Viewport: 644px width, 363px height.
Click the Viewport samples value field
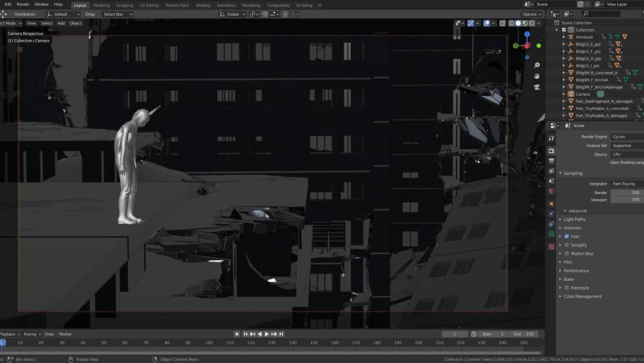click(x=627, y=200)
